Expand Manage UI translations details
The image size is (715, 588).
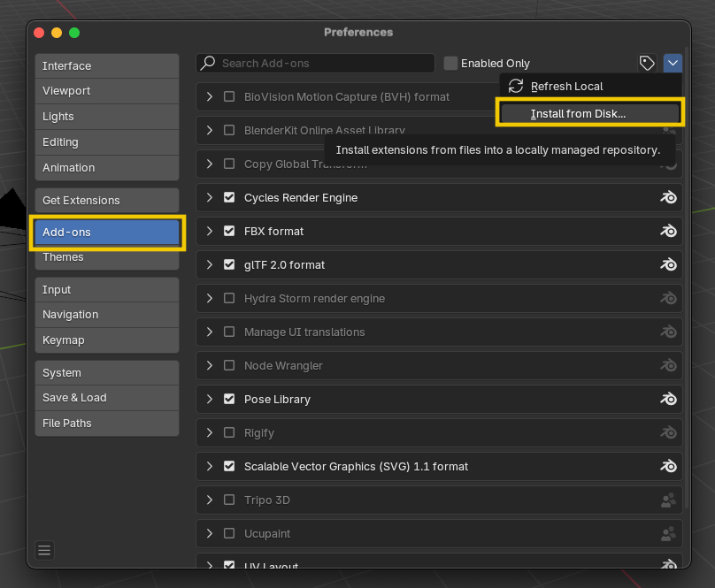tap(210, 332)
